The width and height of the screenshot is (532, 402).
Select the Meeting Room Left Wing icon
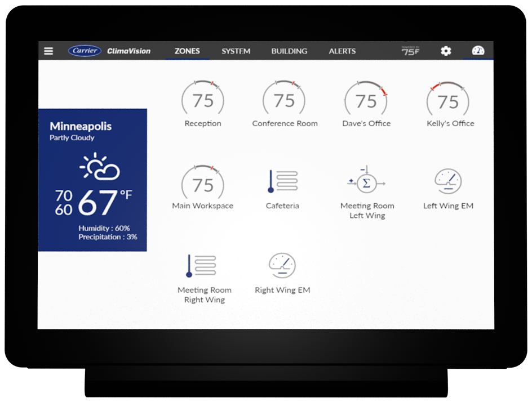click(367, 182)
